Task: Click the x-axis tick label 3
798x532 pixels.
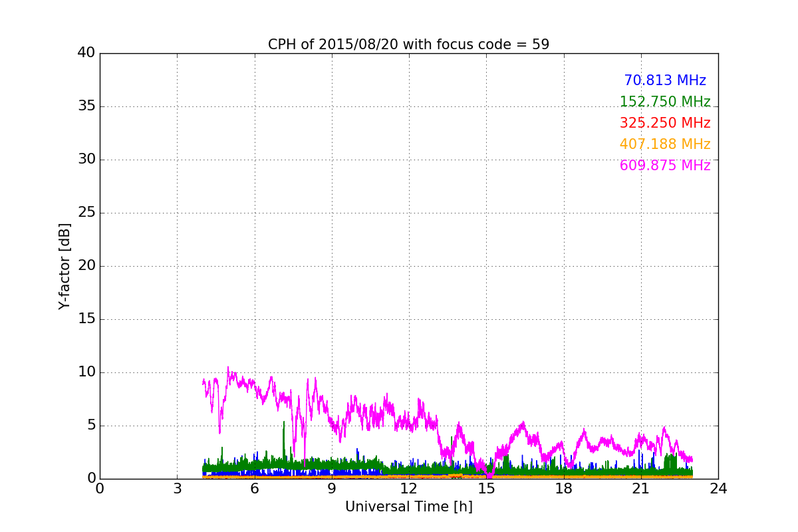Action: (x=177, y=489)
